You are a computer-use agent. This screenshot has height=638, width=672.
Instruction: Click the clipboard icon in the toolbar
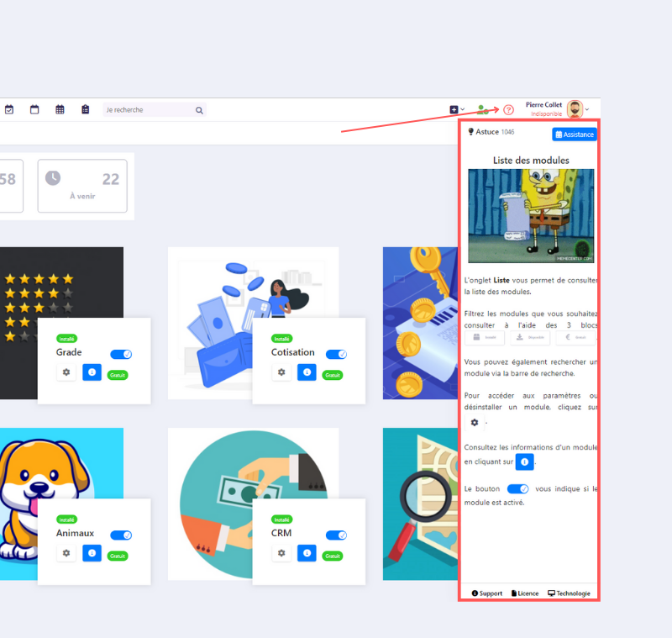(85, 109)
